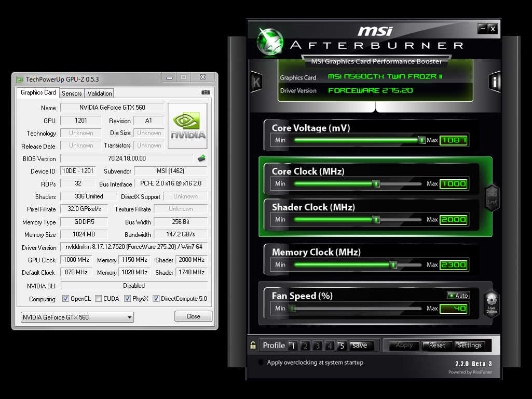Screen dimensions: 532x399
Task: Click the fan User Define gear icon
Action: pos(492,303)
